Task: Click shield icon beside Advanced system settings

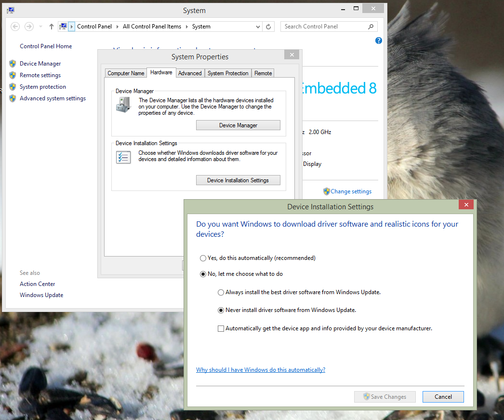Action: coord(13,98)
